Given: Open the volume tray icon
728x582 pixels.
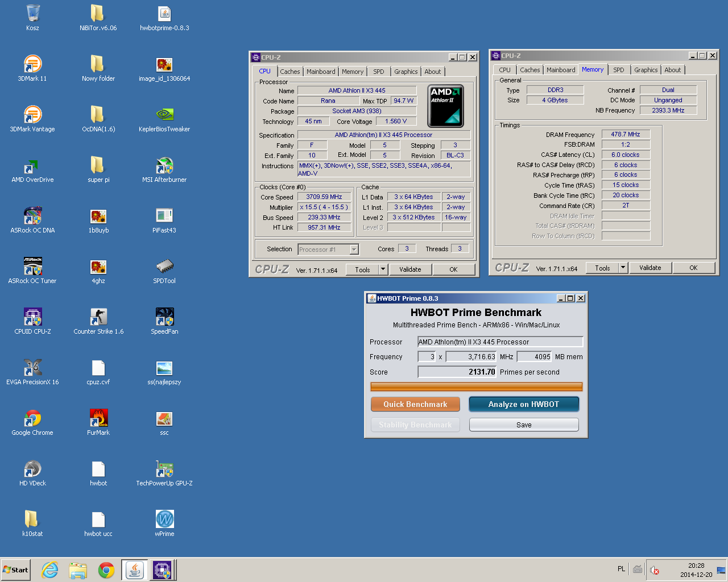Looking at the screenshot, I should click(655, 570).
